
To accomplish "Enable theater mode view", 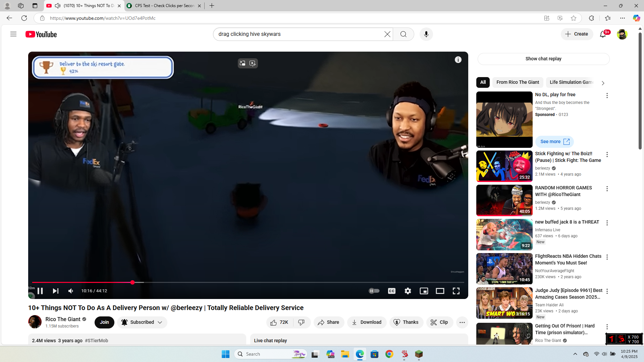I will pos(440,291).
